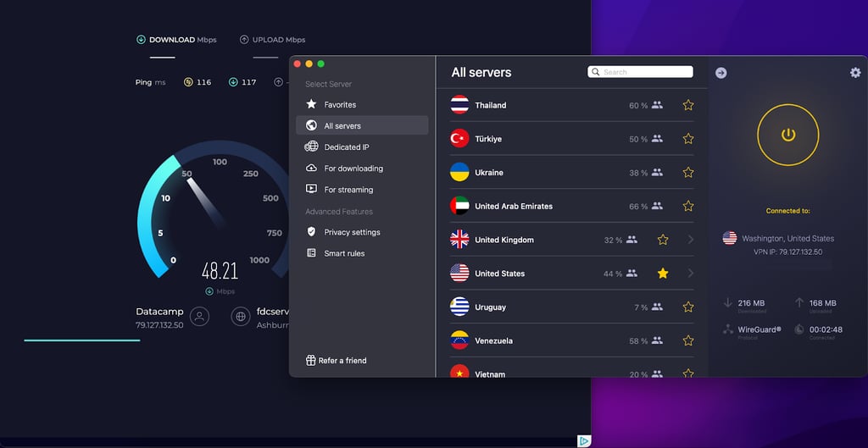
Task: Select the Uruguay server name
Action: click(490, 307)
